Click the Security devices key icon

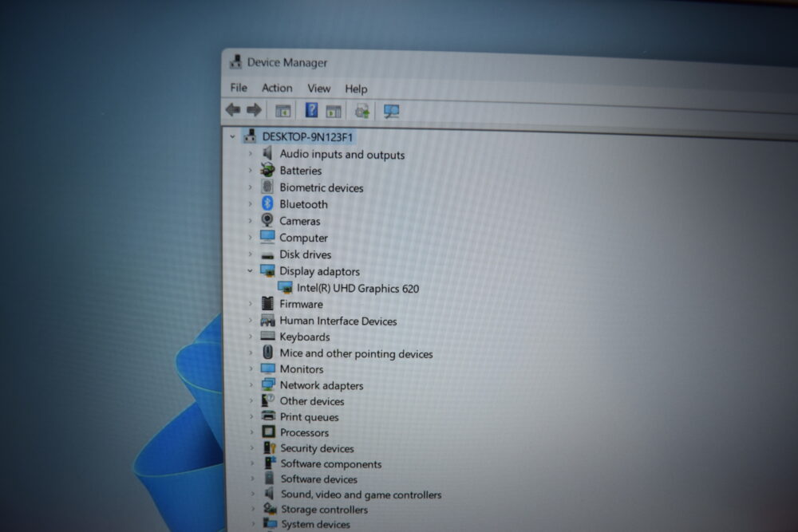[269, 447]
